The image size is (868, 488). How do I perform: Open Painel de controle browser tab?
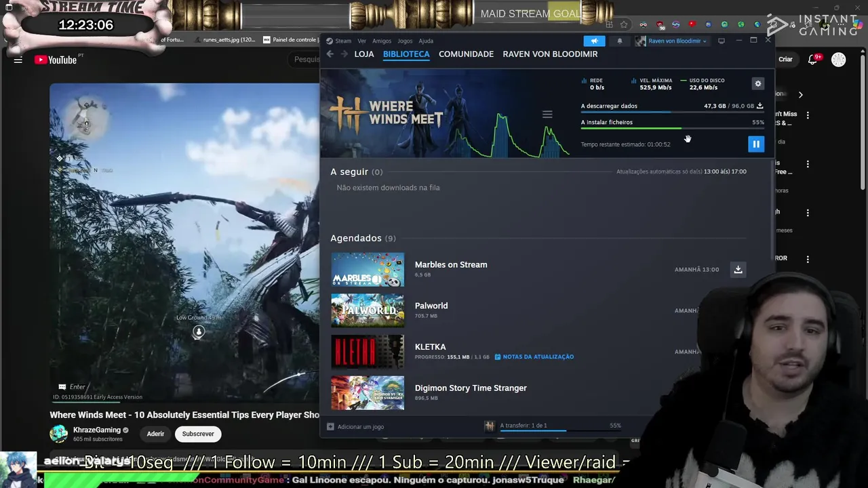click(x=290, y=40)
